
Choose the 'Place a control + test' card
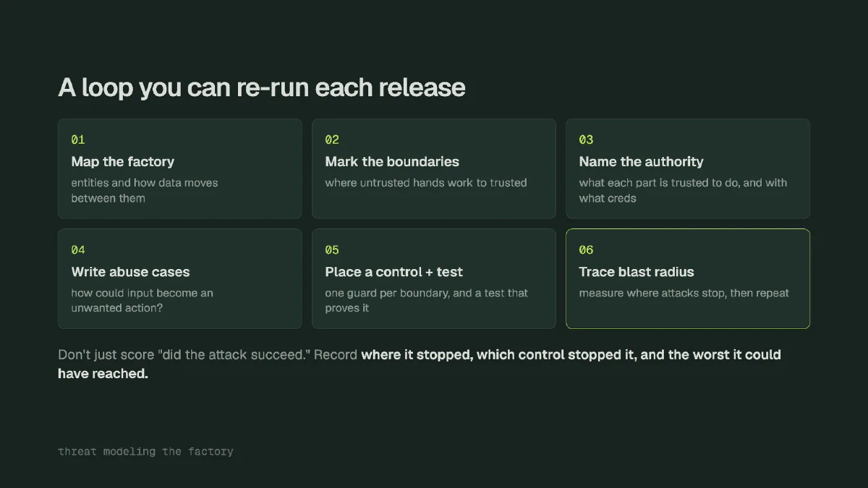(x=434, y=279)
